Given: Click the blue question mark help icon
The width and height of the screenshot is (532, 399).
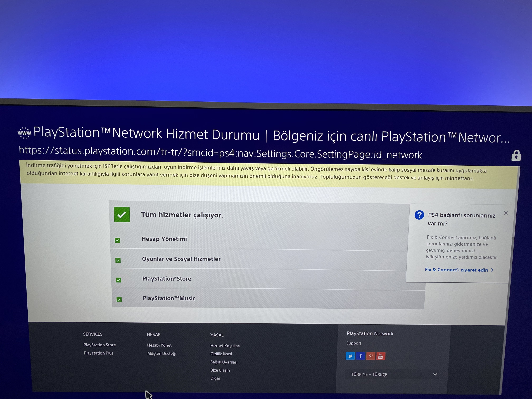Looking at the screenshot, I should [419, 215].
